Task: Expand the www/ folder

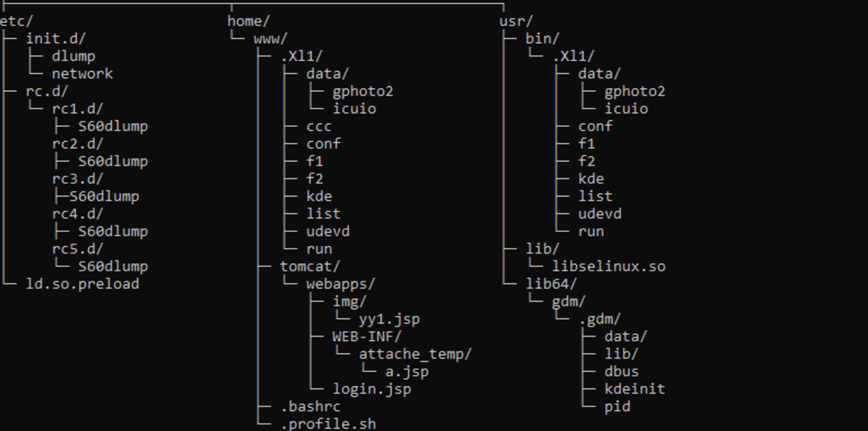Action: pos(270,39)
